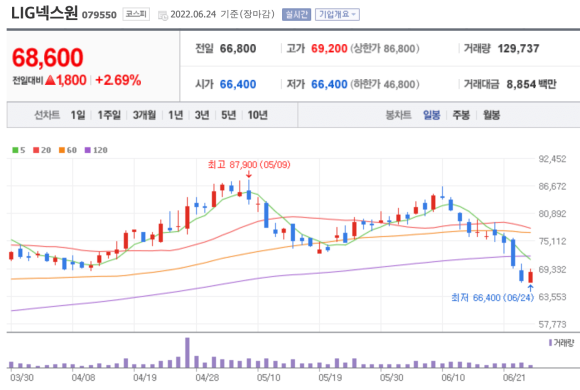Click the 최고 87,900 (05/09) high label

point(249,164)
